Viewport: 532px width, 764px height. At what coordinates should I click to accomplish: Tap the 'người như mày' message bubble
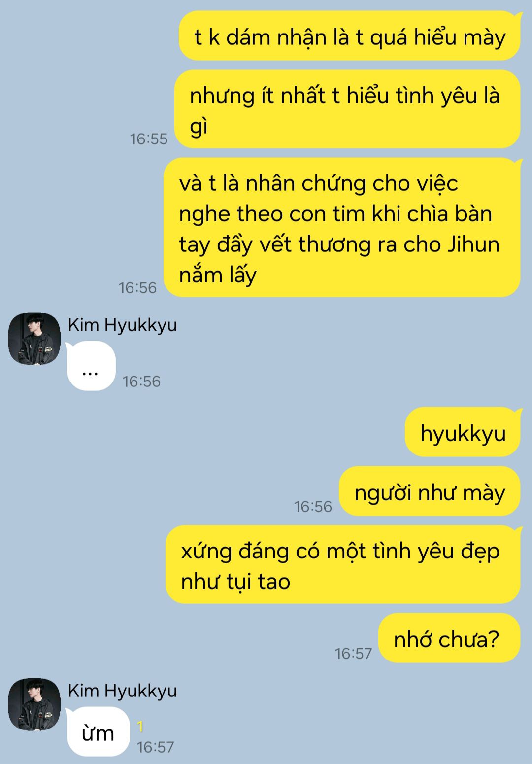430,491
